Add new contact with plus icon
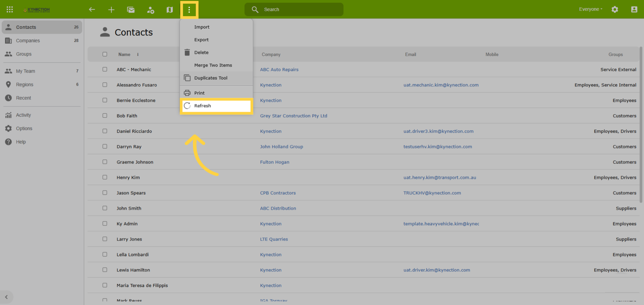This screenshot has height=305, width=644. (111, 10)
